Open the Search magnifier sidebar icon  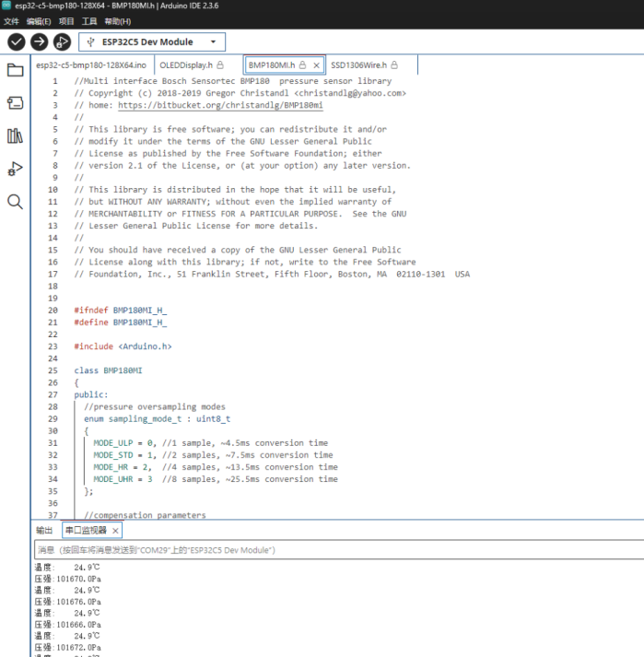click(15, 202)
